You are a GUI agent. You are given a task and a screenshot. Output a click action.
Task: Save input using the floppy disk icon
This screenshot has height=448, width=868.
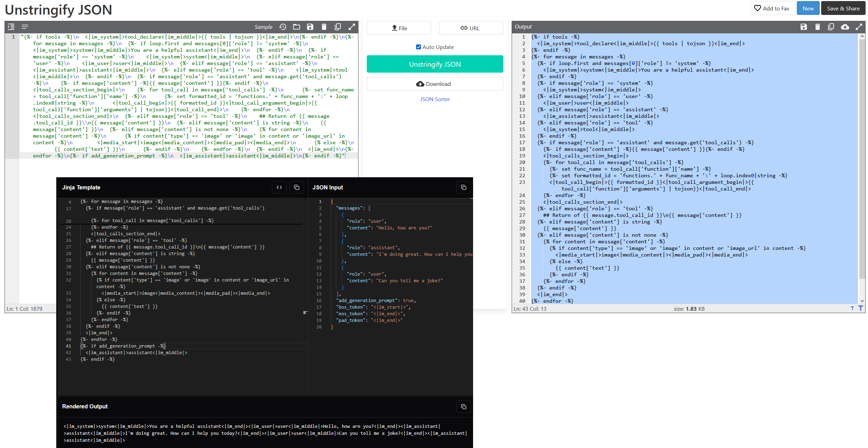[310, 27]
